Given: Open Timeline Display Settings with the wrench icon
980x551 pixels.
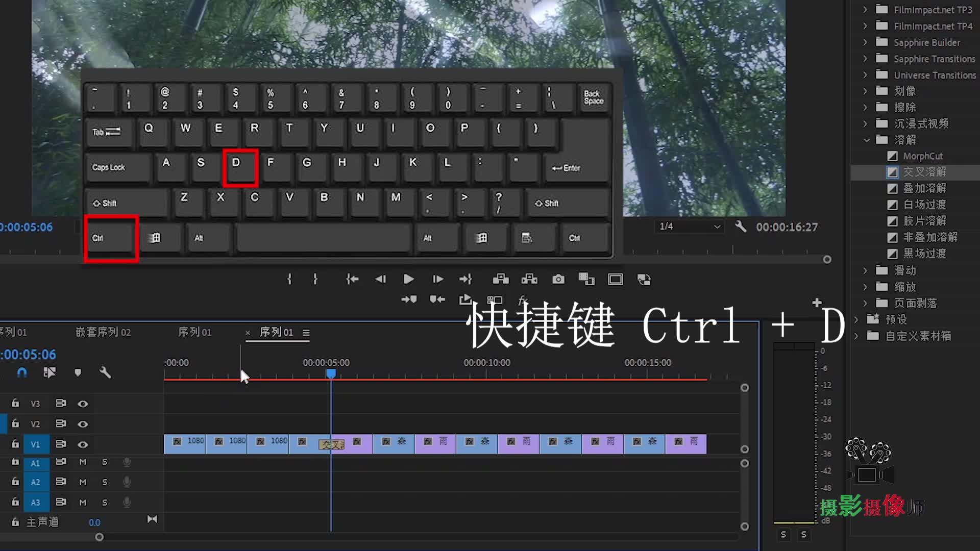Looking at the screenshot, I should [x=105, y=372].
